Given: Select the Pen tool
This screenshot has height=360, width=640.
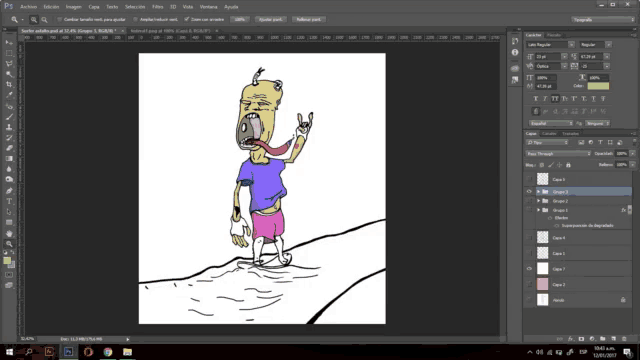Looking at the screenshot, I should point(9,191).
